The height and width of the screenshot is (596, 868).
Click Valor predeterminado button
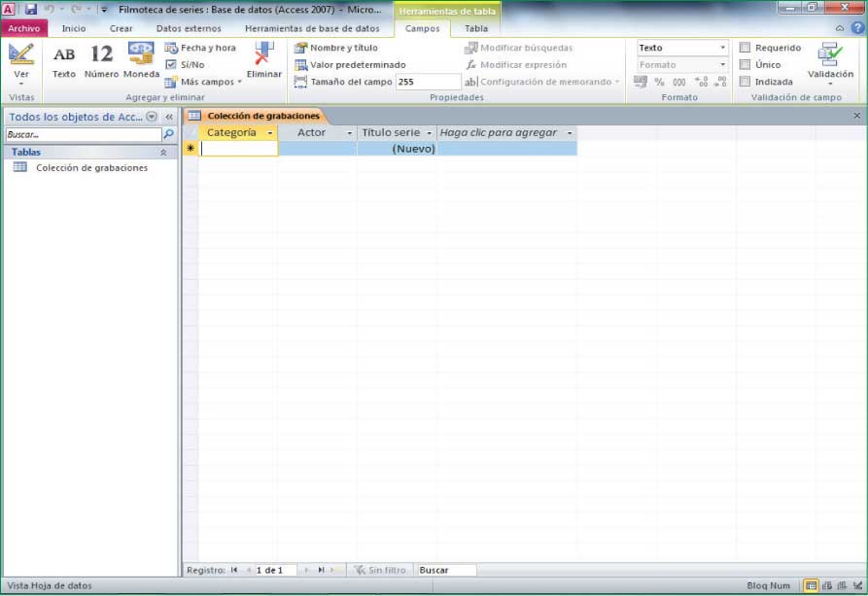(x=350, y=64)
